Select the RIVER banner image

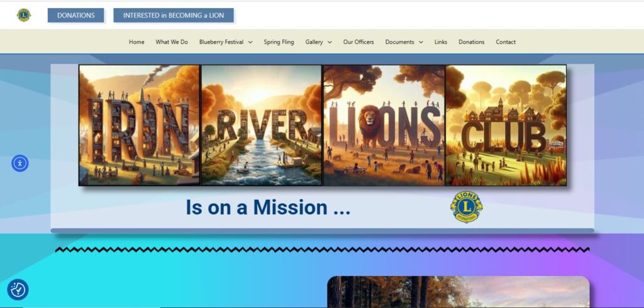pyautogui.click(x=262, y=125)
